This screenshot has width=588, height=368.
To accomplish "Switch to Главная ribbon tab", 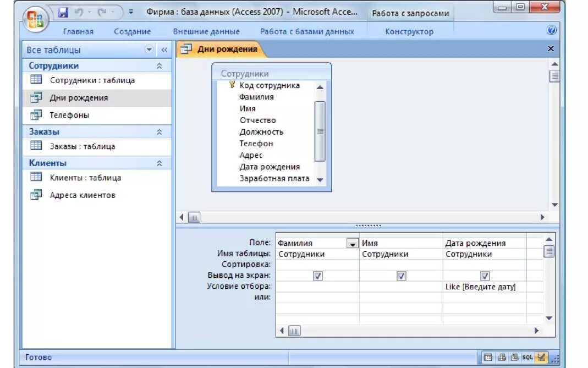I will (x=78, y=31).
